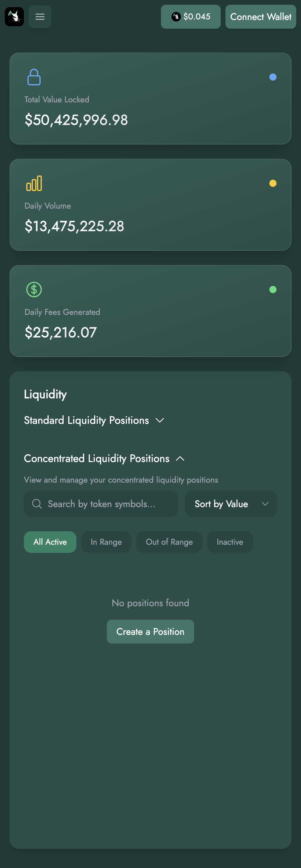Select the All Active filter
This screenshot has height=868, width=301.
50,542
